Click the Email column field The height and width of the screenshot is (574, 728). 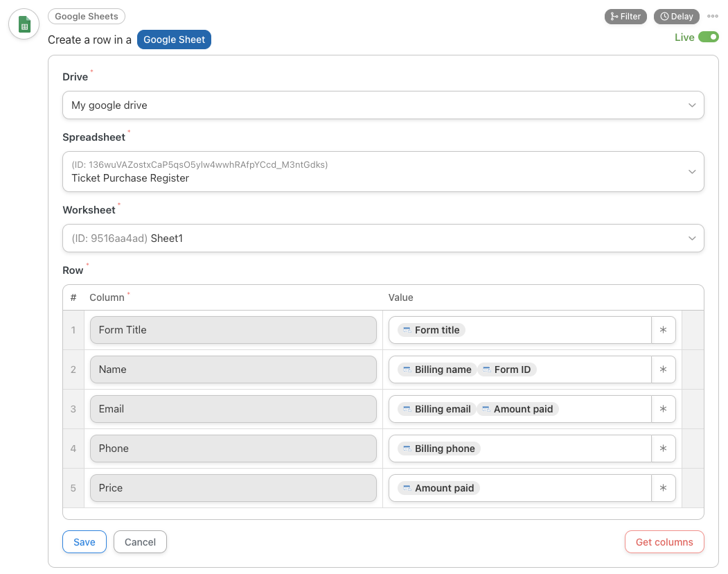(233, 409)
